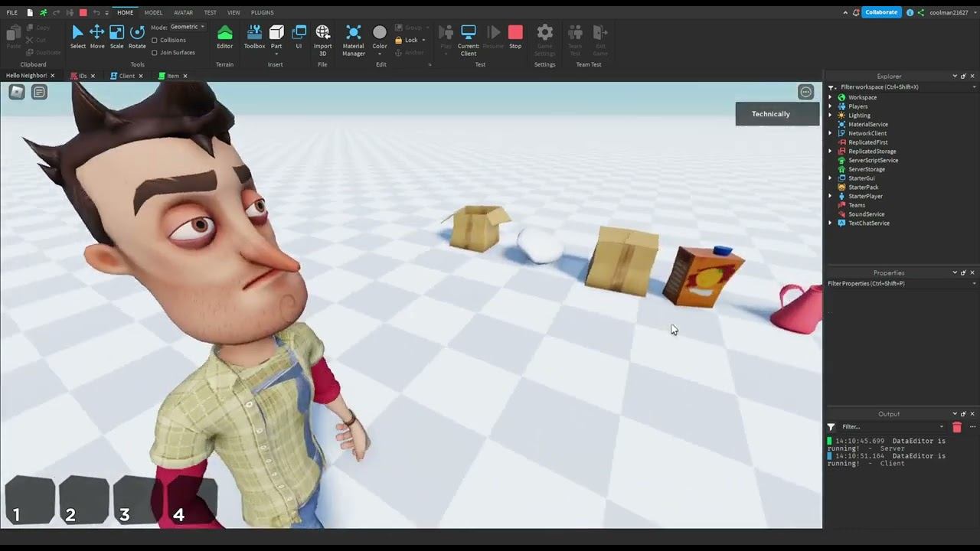Select SoundService in Explorer
This screenshot has height=551, width=980.
click(x=866, y=214)
